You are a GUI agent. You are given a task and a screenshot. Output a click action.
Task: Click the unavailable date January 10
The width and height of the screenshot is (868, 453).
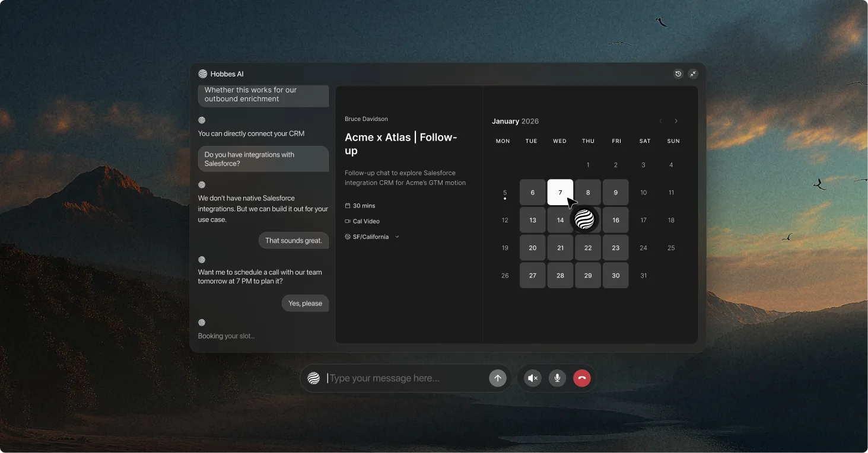pos(643,192)
